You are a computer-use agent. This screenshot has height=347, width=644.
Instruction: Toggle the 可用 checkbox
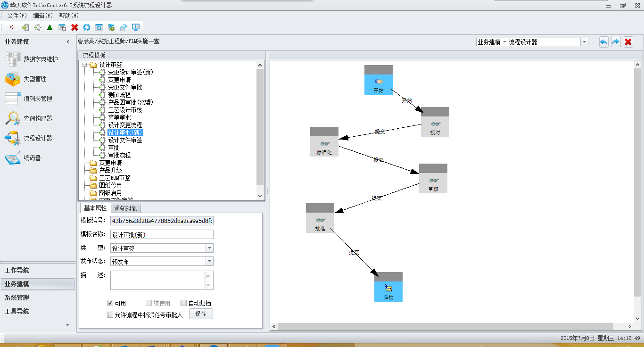tap(110, 303)
